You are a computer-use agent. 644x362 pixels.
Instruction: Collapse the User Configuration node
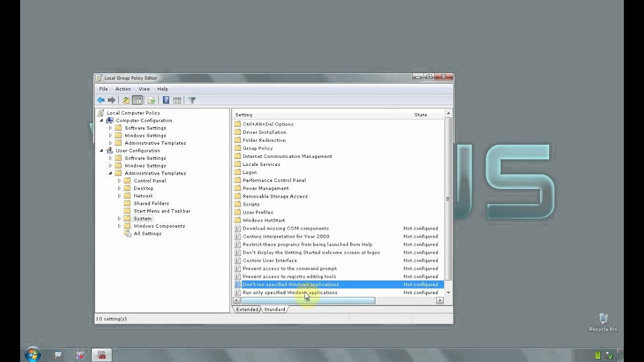coord(101,151)
